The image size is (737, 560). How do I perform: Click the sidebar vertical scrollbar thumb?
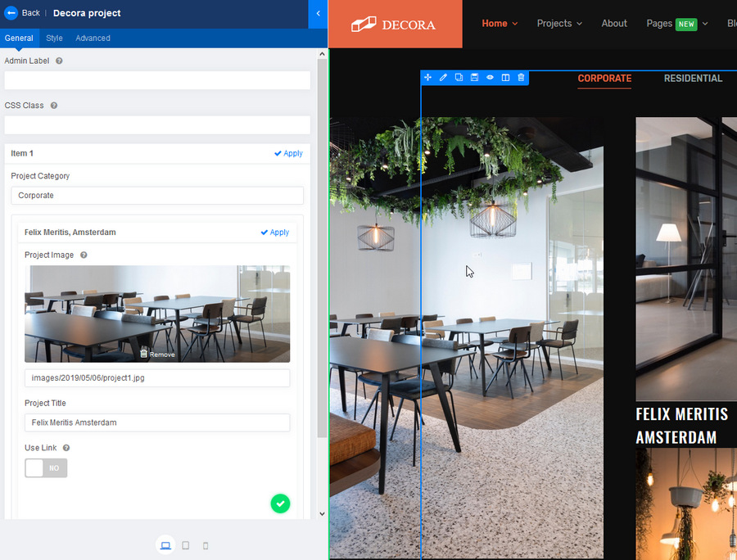click(x=322, y=248)
